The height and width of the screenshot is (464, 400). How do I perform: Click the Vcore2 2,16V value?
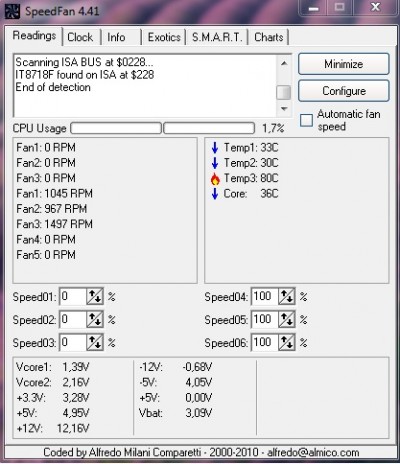pyautogui.click(x=76, y=382)
